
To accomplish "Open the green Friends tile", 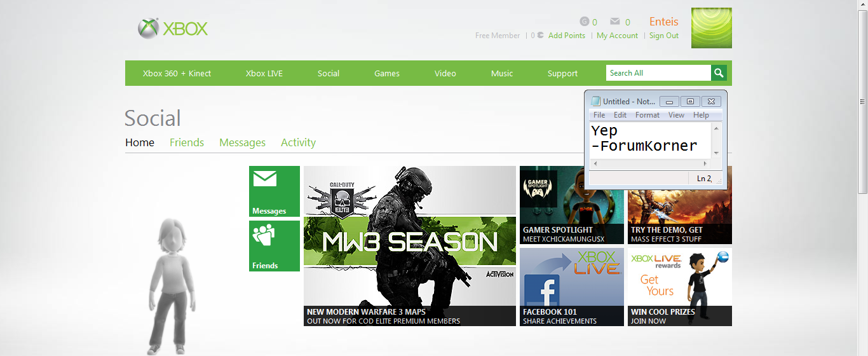I will pyautogui.click(x=275, y=246).
